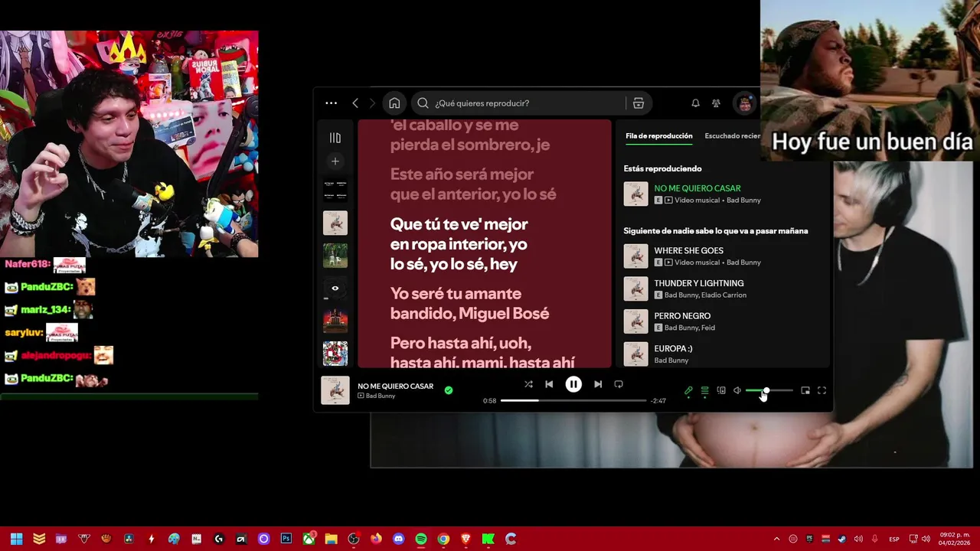The image size is (980, 551).
Task: Switch ESP input language indicator
Action: coord(894,539)
